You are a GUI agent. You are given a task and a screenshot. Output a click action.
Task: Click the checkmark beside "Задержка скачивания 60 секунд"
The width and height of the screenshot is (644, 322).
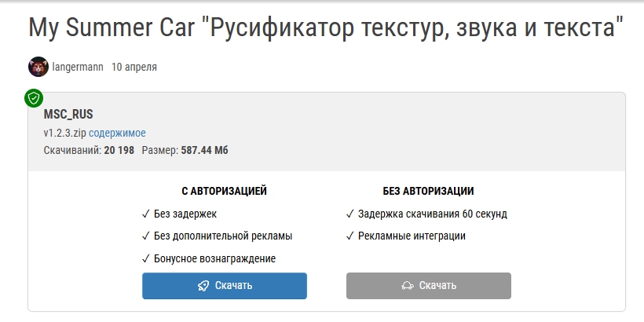(x=350, y=214)
